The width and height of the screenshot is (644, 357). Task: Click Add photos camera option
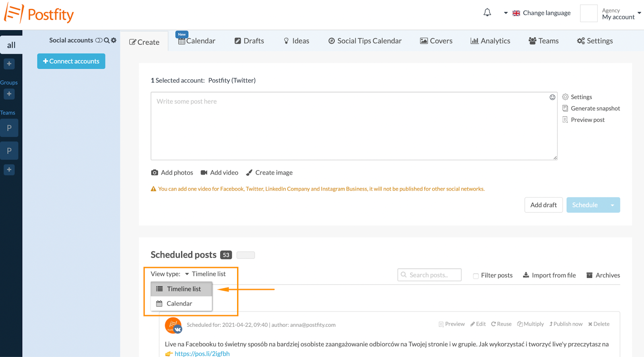(x=172, y=172)
